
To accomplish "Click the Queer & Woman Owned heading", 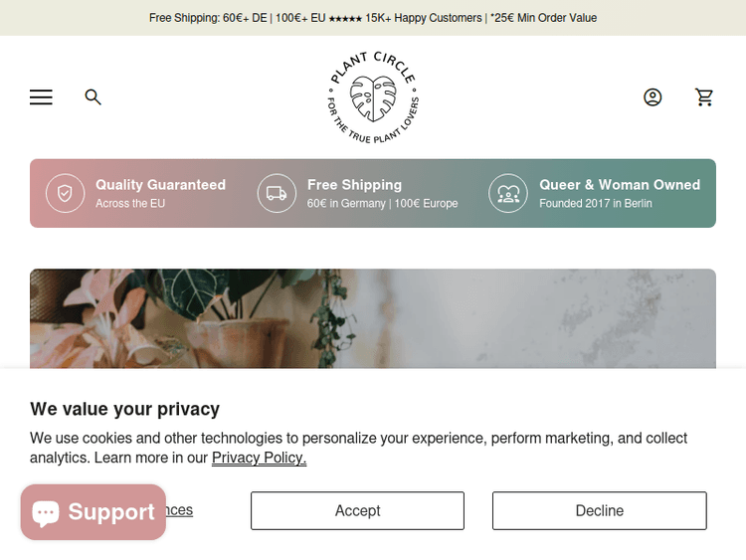I will pyautogui.click(x=619, y=185).
